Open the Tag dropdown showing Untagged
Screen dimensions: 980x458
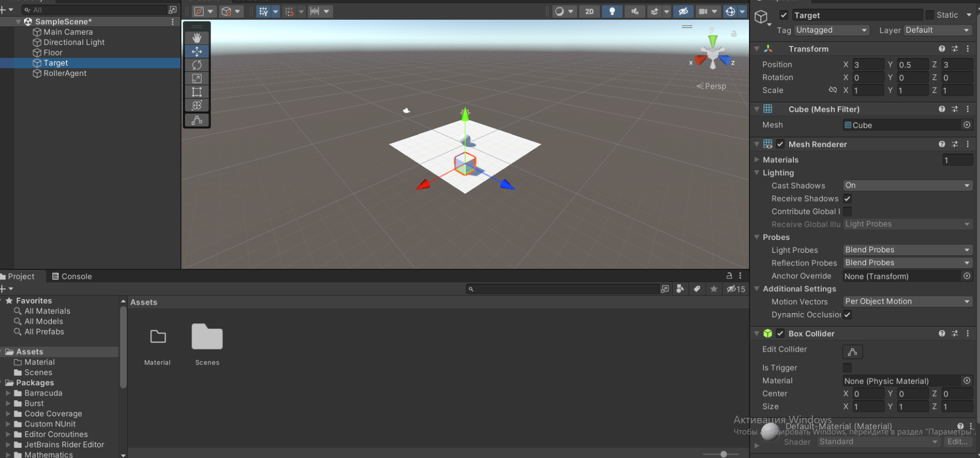832,30
